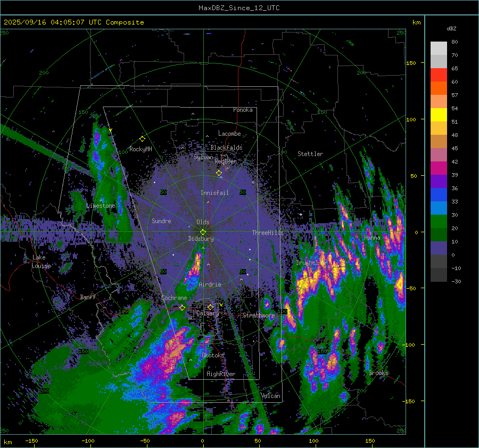Click the yellow diamond marker below RedDeer
This screenshot has height=448, width=479.
[x=219, y=173]
